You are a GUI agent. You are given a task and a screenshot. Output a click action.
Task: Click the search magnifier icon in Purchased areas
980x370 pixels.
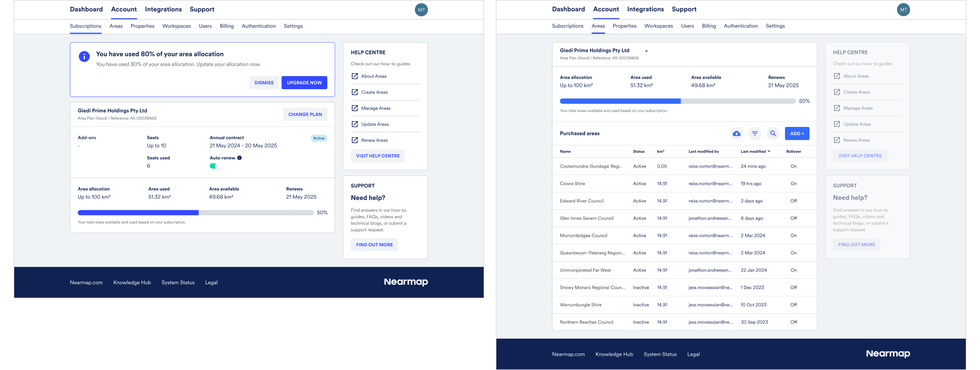click(x=773, y=133)
